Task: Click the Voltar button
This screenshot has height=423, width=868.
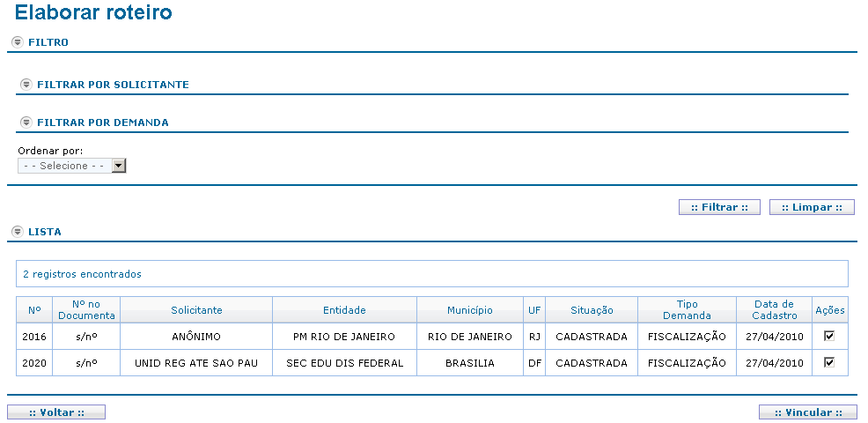Action: click(x=56, y=412)
